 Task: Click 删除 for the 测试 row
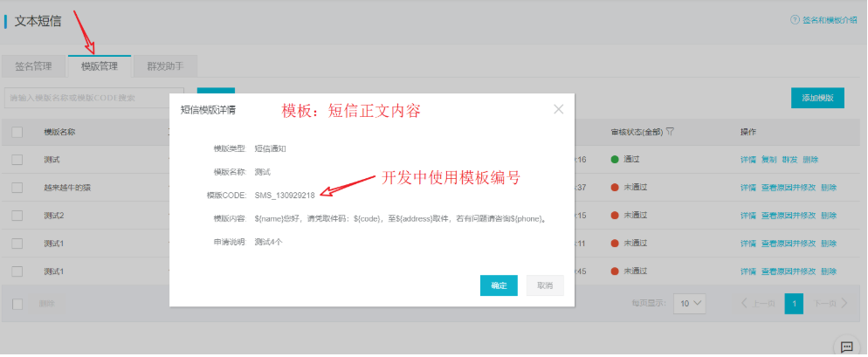pos(810,160)
